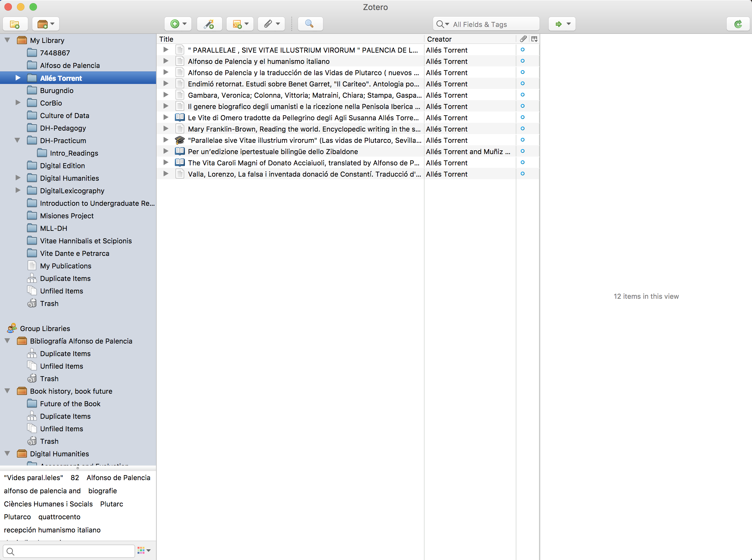Filter by the quattrocento tag
Screen dimensions: 752x560
click(x=59, y=517)
